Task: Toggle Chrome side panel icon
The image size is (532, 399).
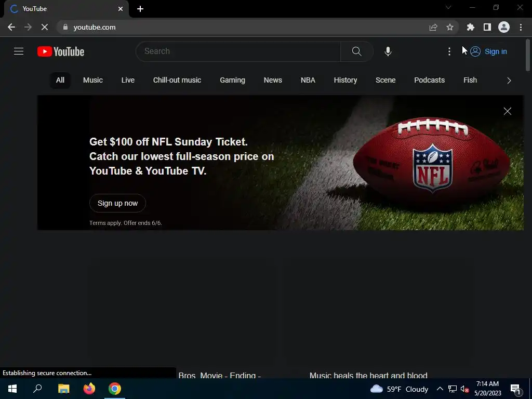Action: (487, 27)
